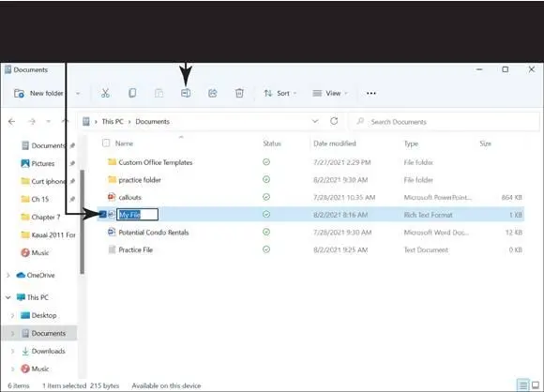Click the Rename icon in toolbar
Screen dimensions: 544x392
(186, 93)
